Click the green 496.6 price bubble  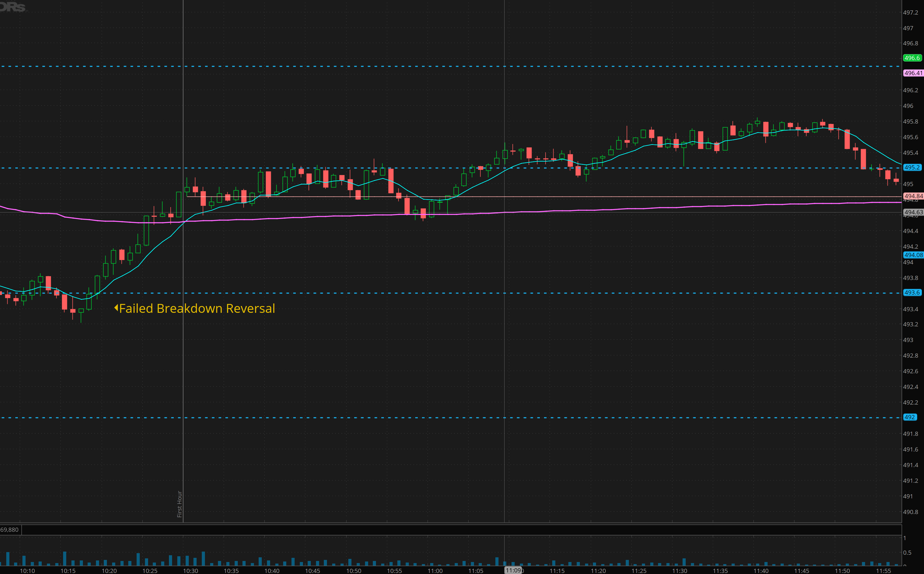click(912, 58)
